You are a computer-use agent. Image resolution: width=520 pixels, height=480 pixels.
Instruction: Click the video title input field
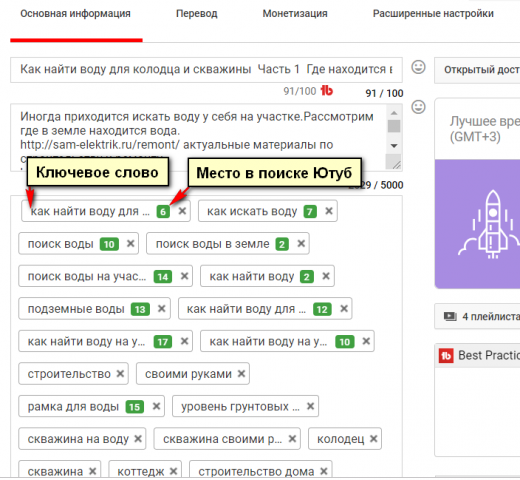(x=206, y=70)
